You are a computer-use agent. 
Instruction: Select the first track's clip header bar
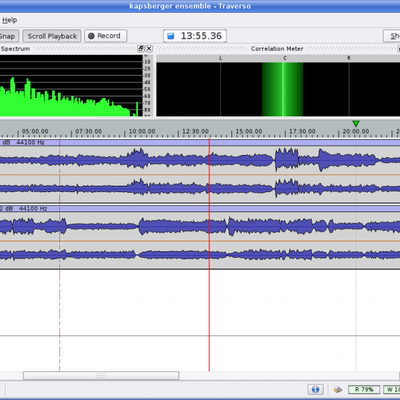pos(200,143)
